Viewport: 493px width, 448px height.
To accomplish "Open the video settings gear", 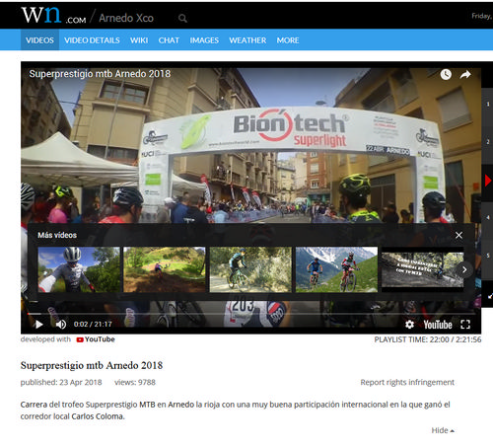I will click(409, 325).
